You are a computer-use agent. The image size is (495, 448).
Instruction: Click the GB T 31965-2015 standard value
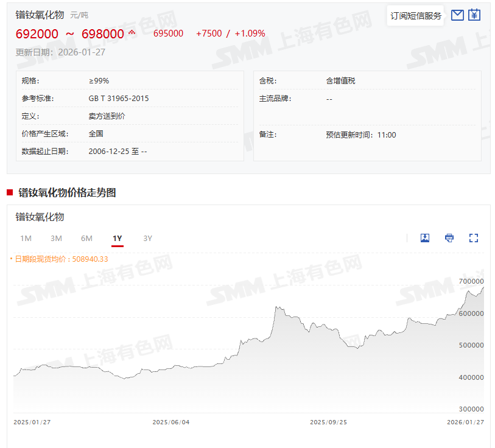(x=119, y=98)
